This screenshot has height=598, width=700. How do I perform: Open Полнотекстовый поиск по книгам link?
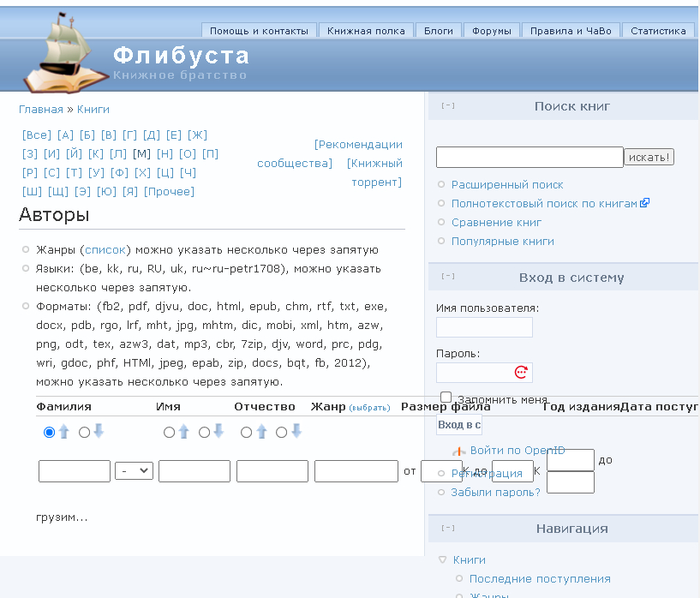coord(544,204)
